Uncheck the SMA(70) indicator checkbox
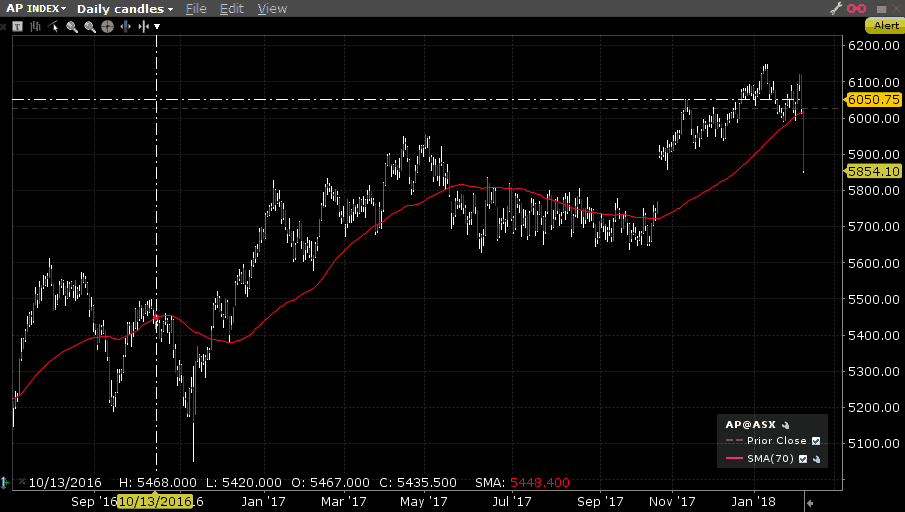Image resolution: width=905 pixels, height=512 pixels. click(803, 459)
